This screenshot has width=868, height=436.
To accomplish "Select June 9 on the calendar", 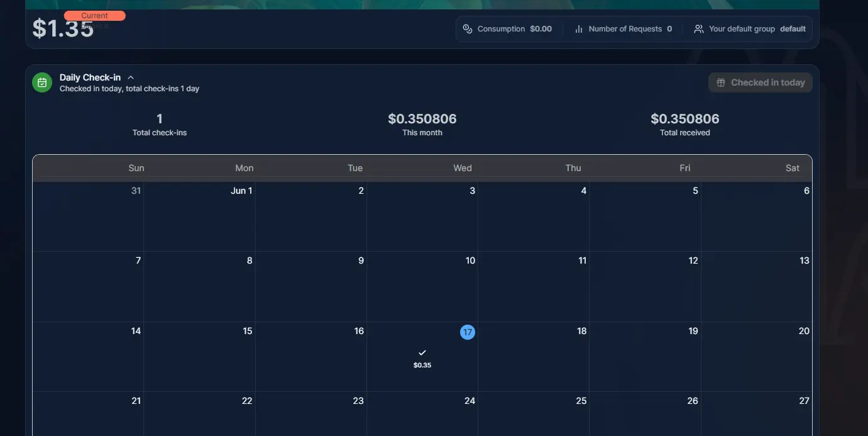I will (311, 287).
